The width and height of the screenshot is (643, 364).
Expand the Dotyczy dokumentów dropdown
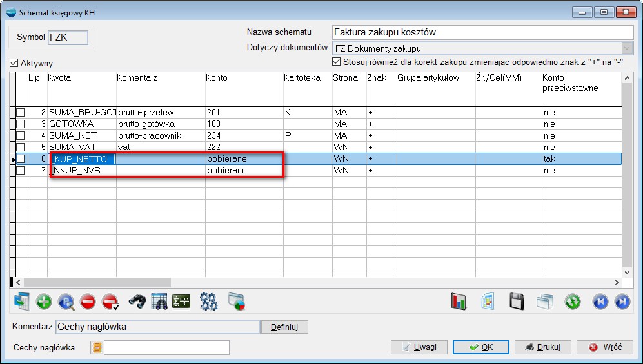click(x=627, y=48)
